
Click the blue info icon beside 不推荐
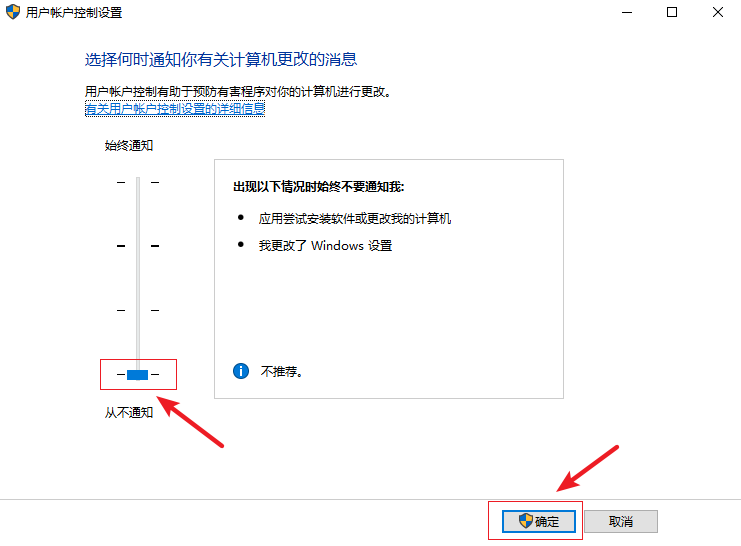tap(241, 371)
